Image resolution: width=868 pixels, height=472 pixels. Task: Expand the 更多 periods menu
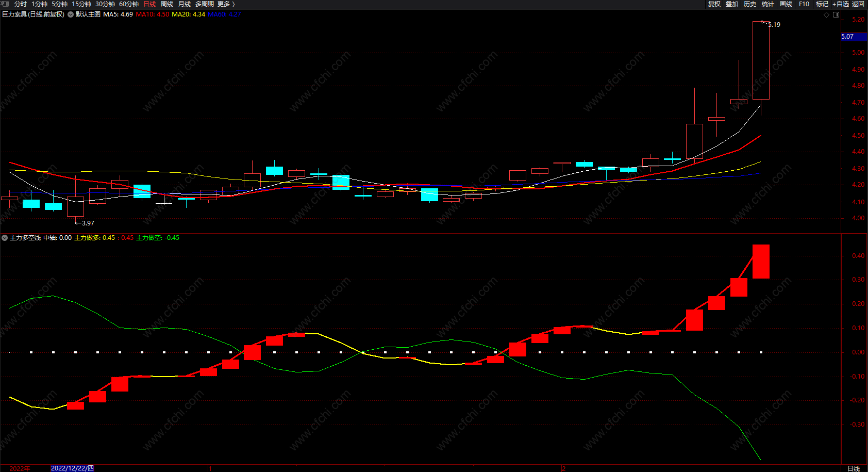point(226,4)
